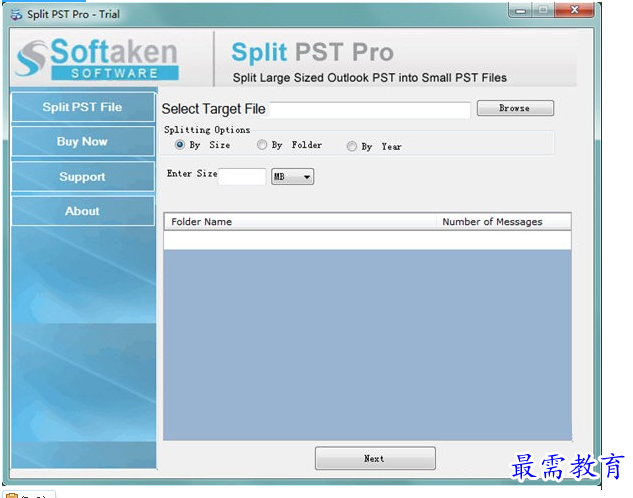The height and width of the screenshot is (498, 633).
Task: Click the Split PST Pro title bar icon
Action: 16,14
